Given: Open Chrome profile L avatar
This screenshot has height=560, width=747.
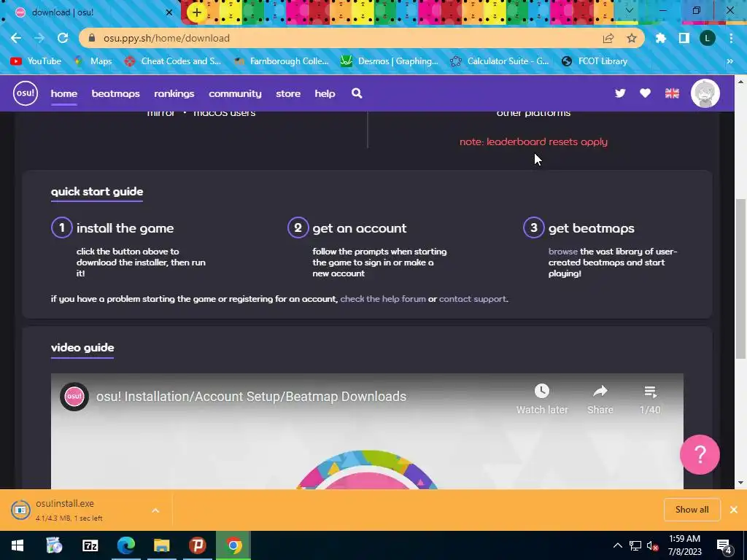Looking at the screenshot, I should [708, 38].
